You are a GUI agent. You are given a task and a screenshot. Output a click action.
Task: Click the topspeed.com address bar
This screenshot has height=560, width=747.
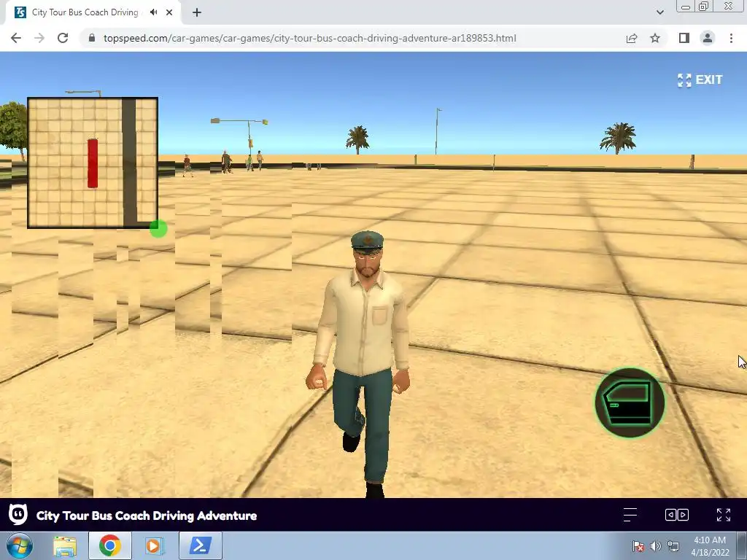[309, 38]
